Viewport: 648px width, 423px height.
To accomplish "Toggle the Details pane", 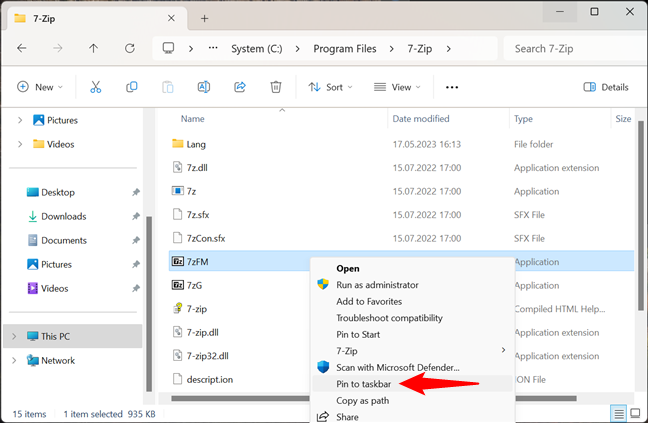I will point(606,87).
